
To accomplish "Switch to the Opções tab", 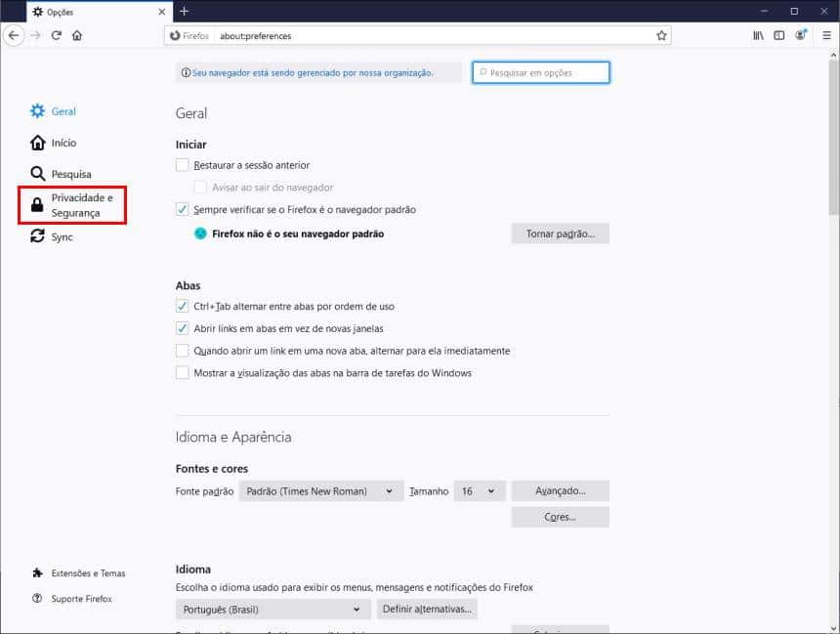I will (x=99, y=12).
